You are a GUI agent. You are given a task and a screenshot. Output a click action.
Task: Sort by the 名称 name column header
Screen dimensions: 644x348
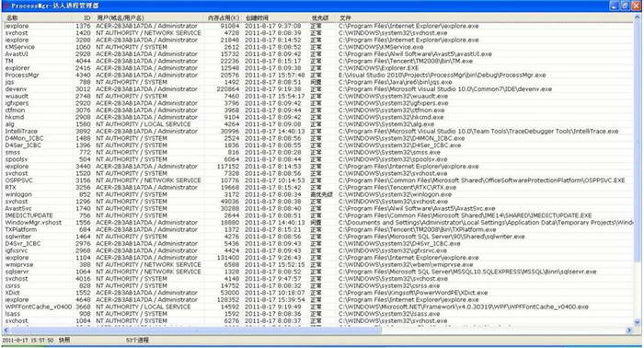[x=38, y=18]
